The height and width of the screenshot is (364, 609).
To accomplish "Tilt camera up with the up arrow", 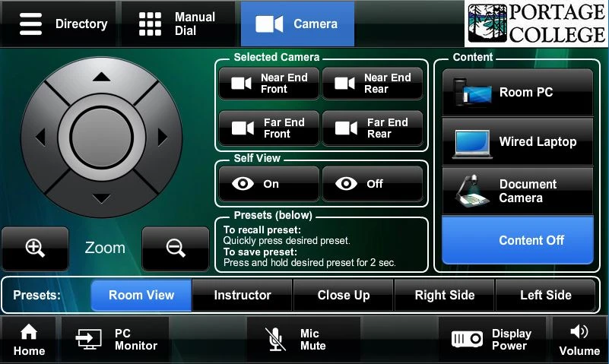I will [x=101, y=78].
